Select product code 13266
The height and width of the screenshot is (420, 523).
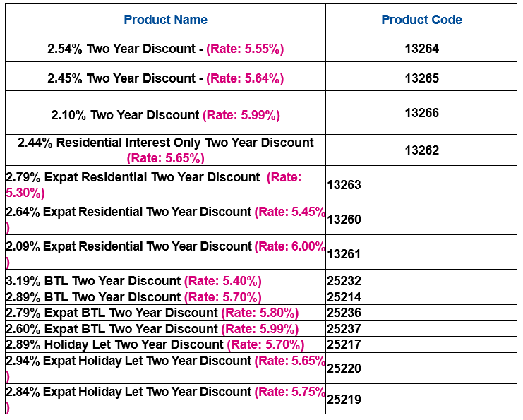pyautogui.click(x=421, y=113)
